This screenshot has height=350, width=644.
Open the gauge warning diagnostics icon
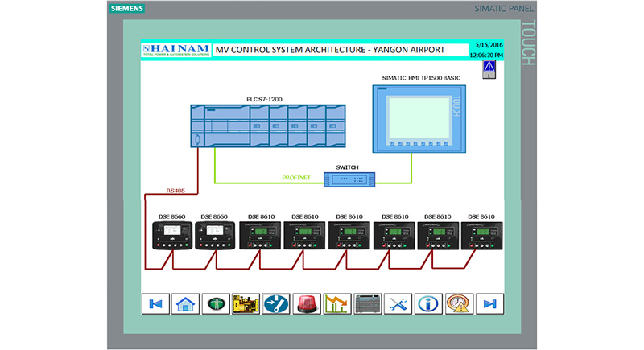click(459, 303)
